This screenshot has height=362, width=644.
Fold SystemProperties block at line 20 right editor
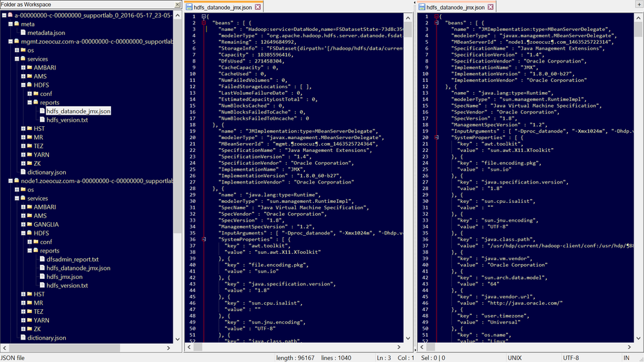coord(436,137)
